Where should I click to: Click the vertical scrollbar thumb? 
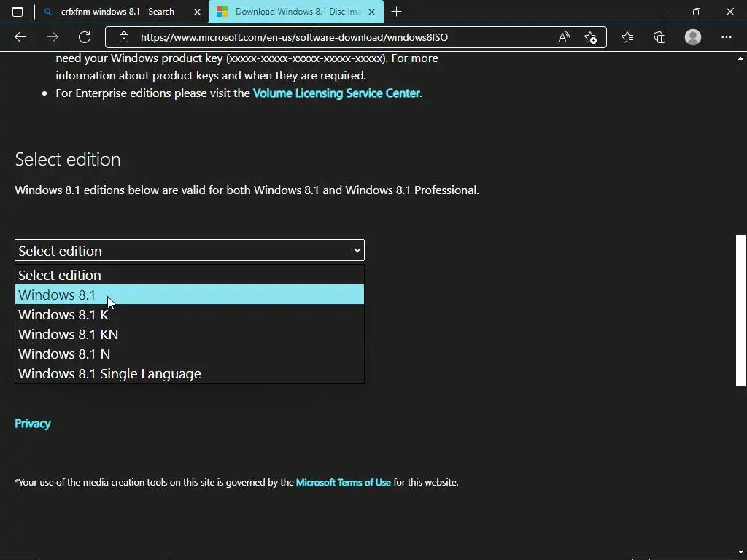tap(740, 311)
